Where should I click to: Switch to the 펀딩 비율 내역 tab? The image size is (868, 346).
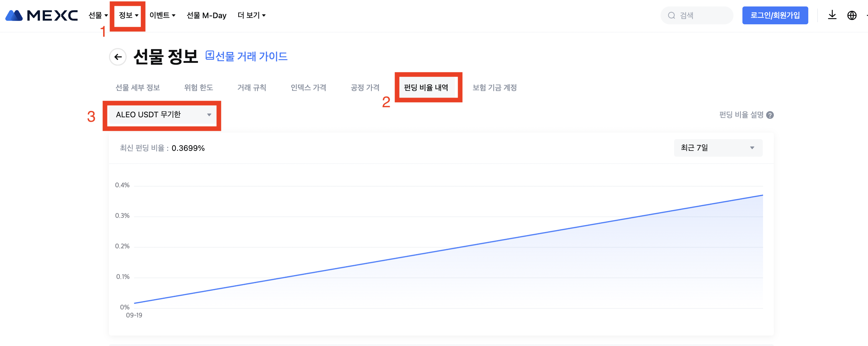[x=426, y=88]
